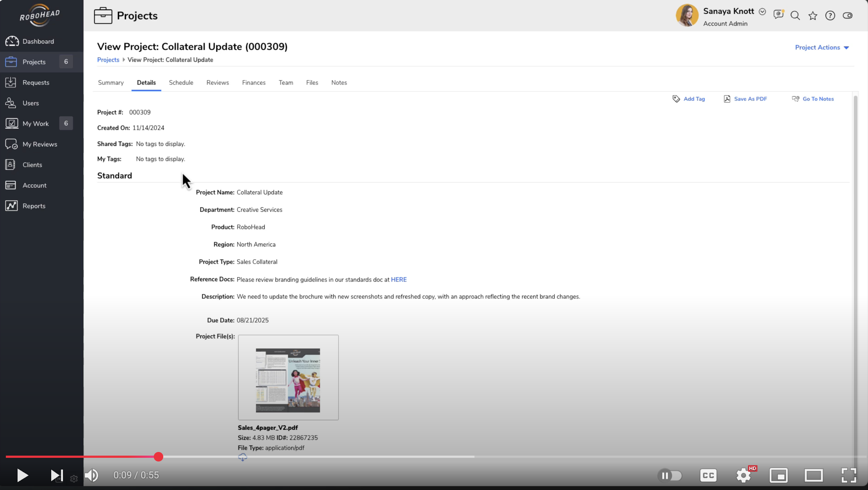The image size is (868, 490).
Task: Select the Details tab
Action: [x=146, y=83]
